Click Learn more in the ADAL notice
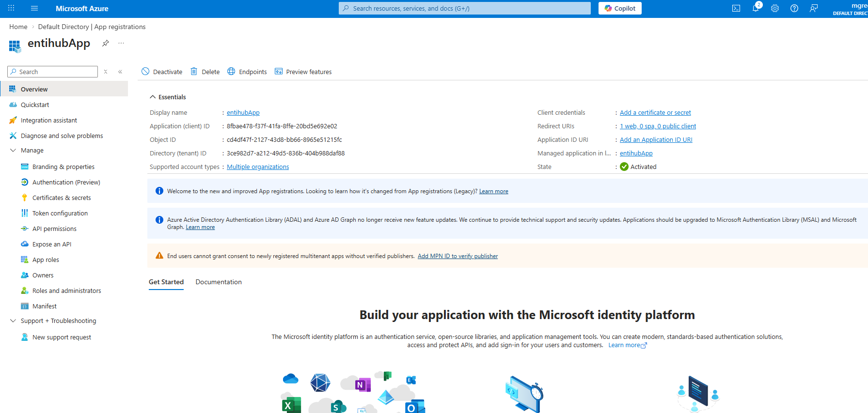The image size is (868, 413). [x=200, y=227]
